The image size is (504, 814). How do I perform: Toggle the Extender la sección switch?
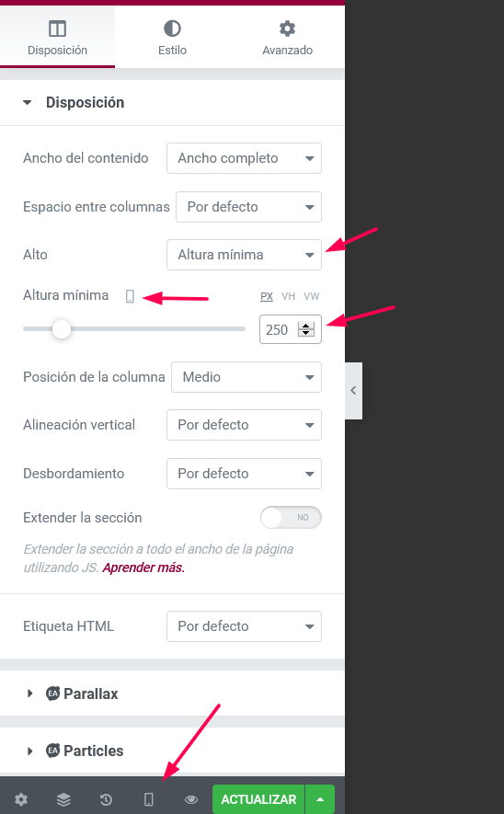(291, 518)
